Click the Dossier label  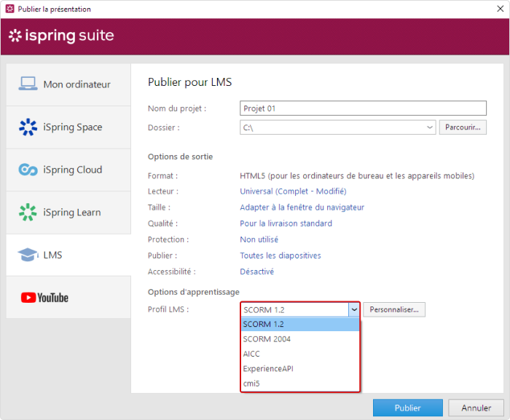(x=164, y=127)
